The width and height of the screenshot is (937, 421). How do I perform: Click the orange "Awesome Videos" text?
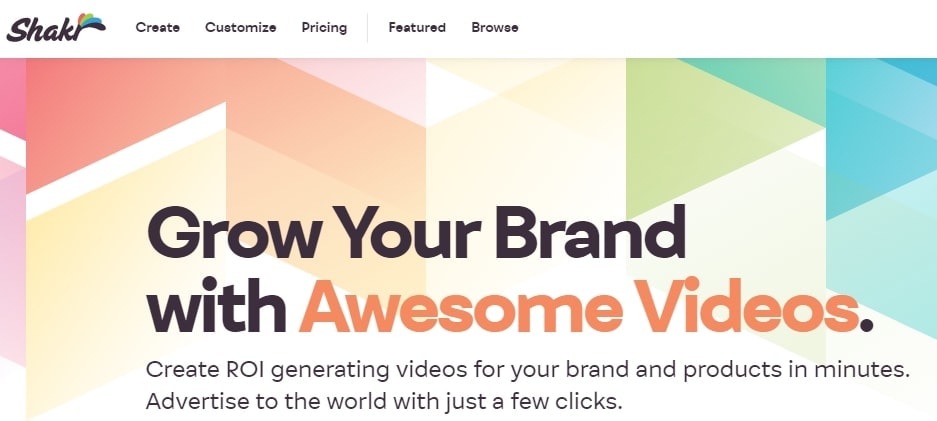click(x=578, y=305)
